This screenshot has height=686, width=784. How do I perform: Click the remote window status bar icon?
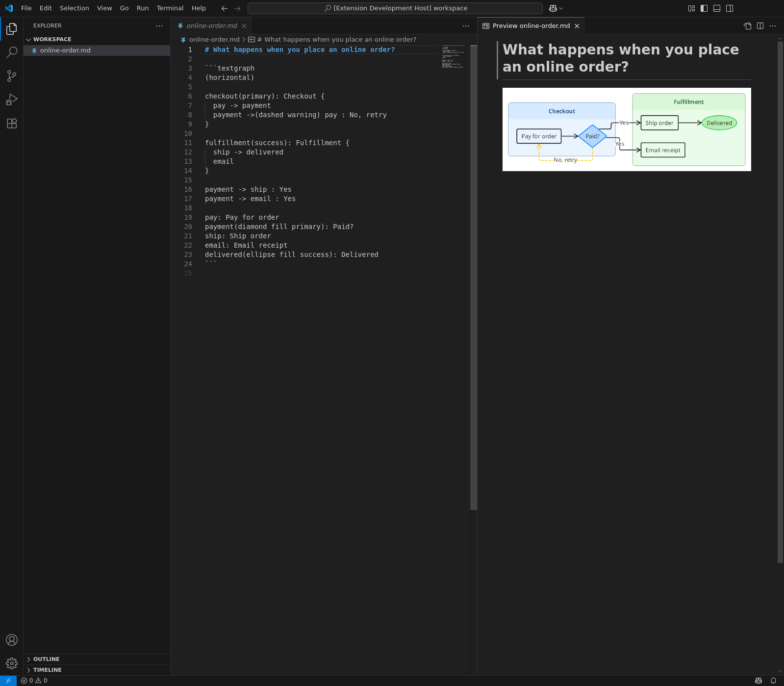coord(8,681)
